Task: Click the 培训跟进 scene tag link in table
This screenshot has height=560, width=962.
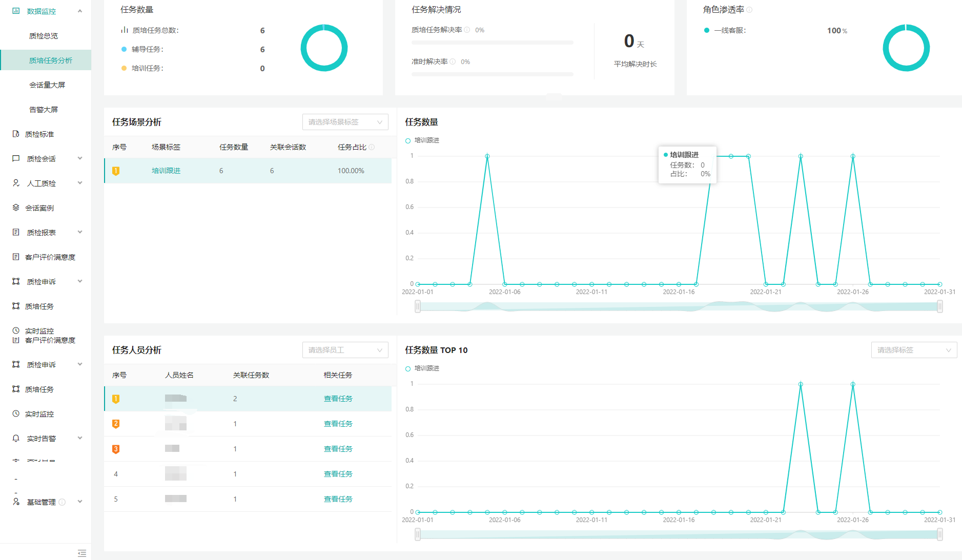Action: pos(166,171)
